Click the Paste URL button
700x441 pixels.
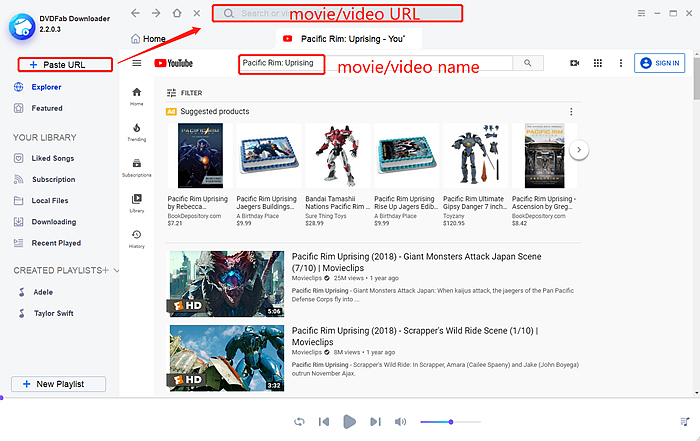tap(65, 65)
